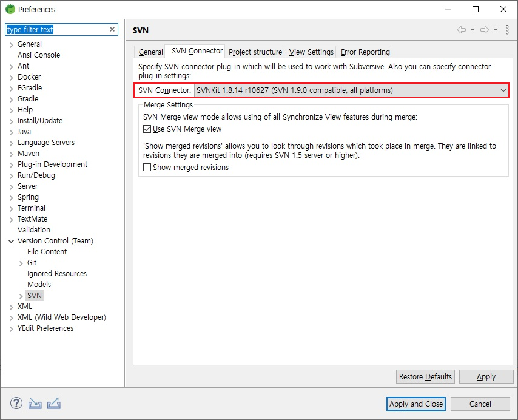The image size is (518, 420).
Task: Select Terminal preferences entry
Action: click(x=32, y=208)
